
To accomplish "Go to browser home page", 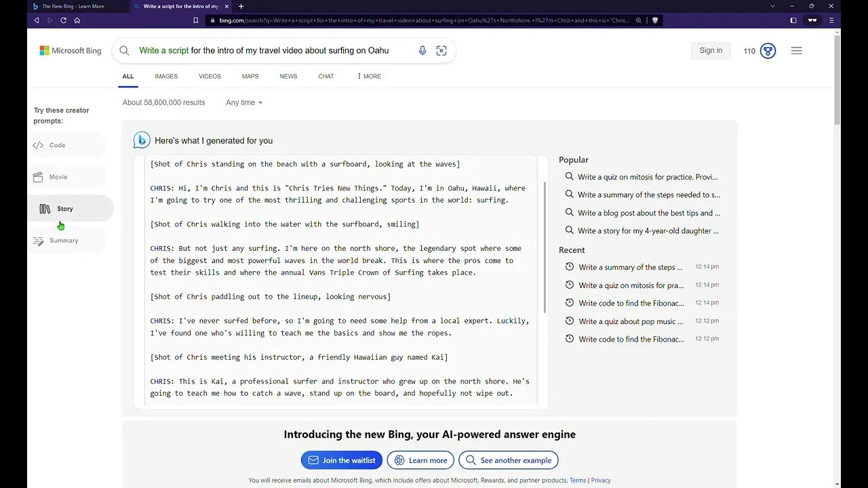I will coord(77,20).
